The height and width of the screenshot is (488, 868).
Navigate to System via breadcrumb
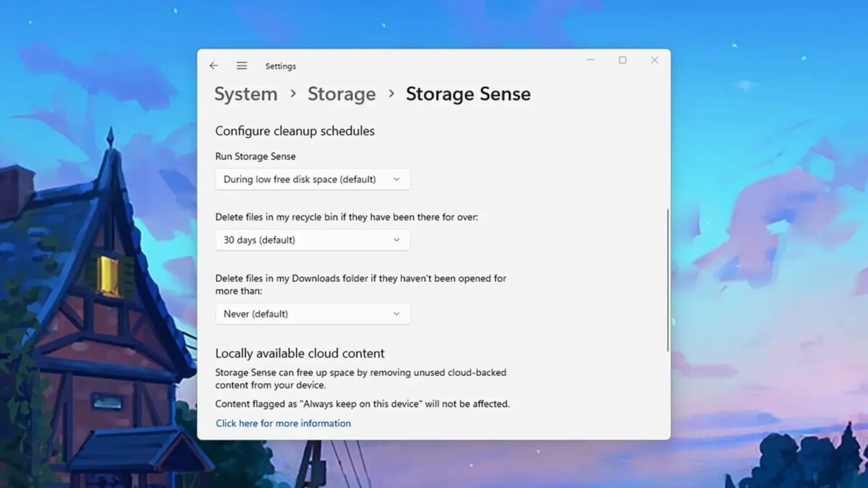point(245,94)
